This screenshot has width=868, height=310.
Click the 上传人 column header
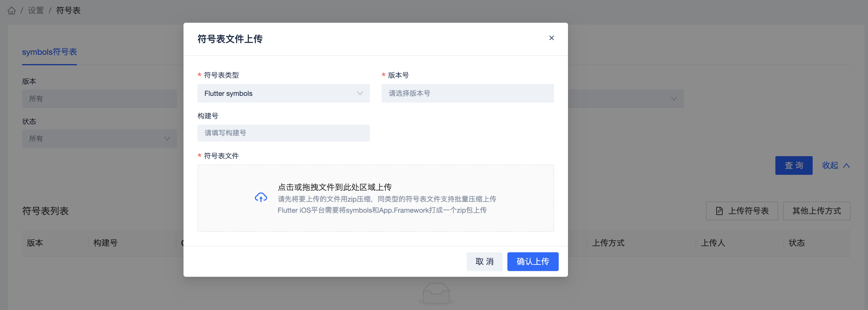coord(713,243)
